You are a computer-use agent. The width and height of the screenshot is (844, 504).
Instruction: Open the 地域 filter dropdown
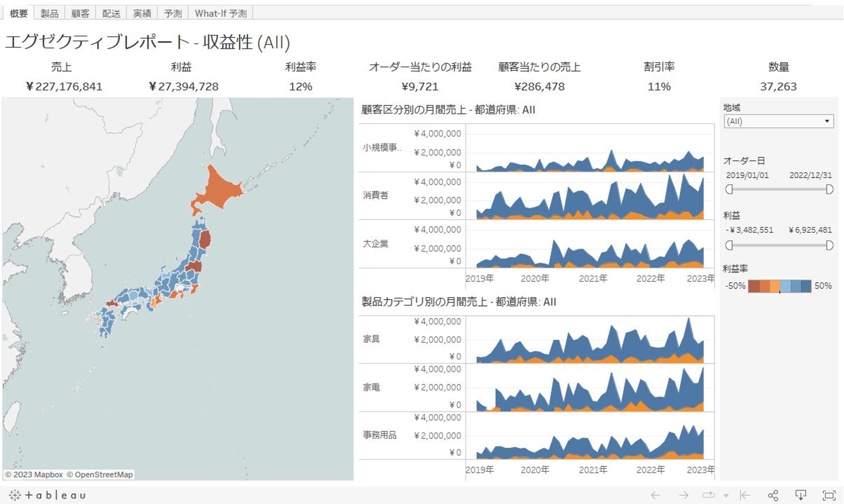pyautogui.click(x=778, y=121)
